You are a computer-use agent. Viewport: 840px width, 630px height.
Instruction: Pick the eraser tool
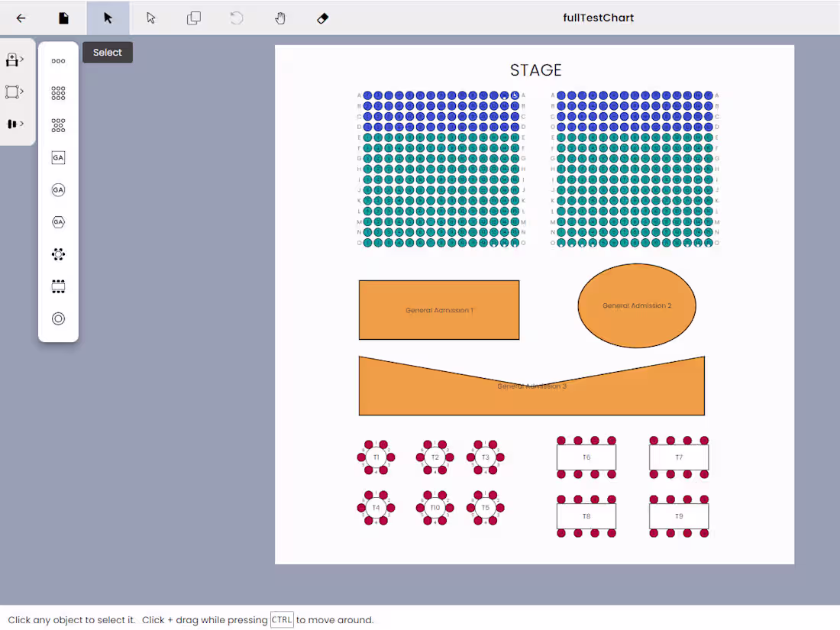[322, 18]
